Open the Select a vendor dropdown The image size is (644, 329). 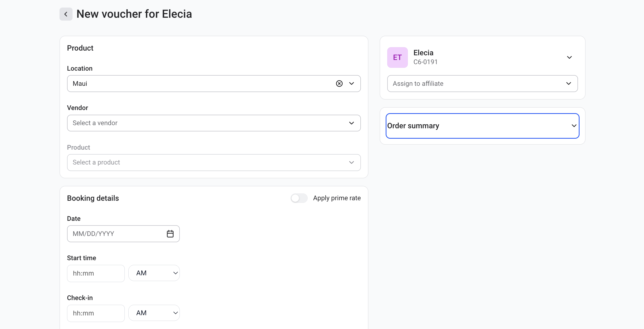213,123
